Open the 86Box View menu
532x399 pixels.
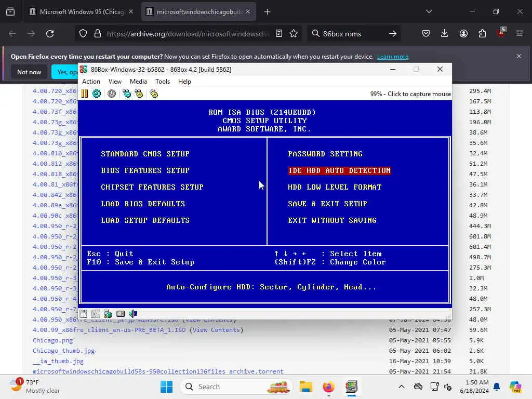(115, 82)
